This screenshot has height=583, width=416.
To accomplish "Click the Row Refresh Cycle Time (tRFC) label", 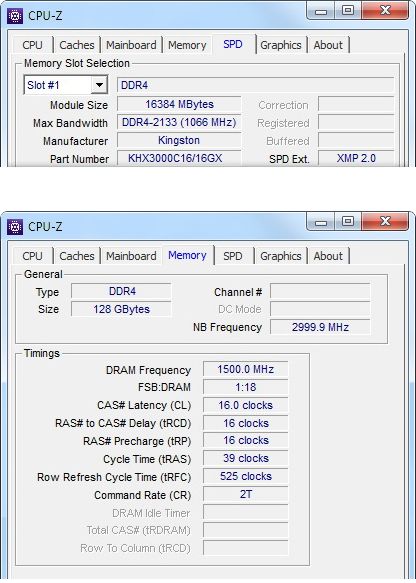I will coord(114,477).
